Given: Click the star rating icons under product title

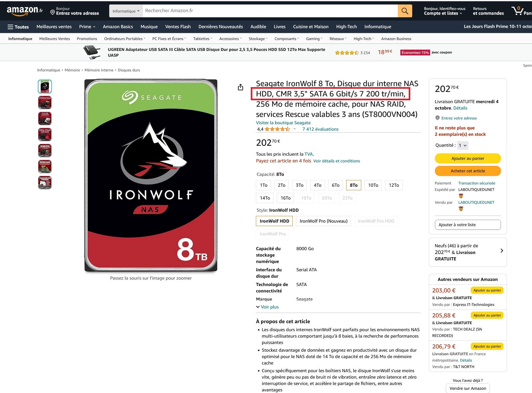Looking at the screenshot, I should (277, 129).
